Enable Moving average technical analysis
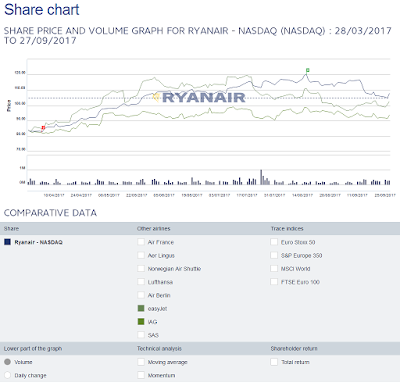 click(141, 362)
